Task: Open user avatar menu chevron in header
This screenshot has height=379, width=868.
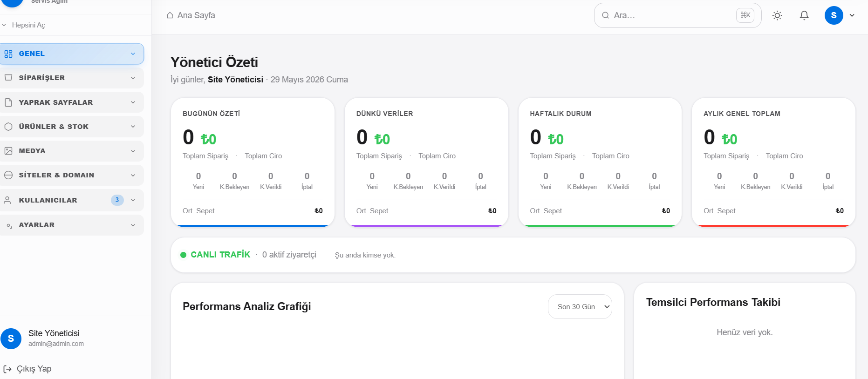Action: pyautogui.click(x=852, y=15)
